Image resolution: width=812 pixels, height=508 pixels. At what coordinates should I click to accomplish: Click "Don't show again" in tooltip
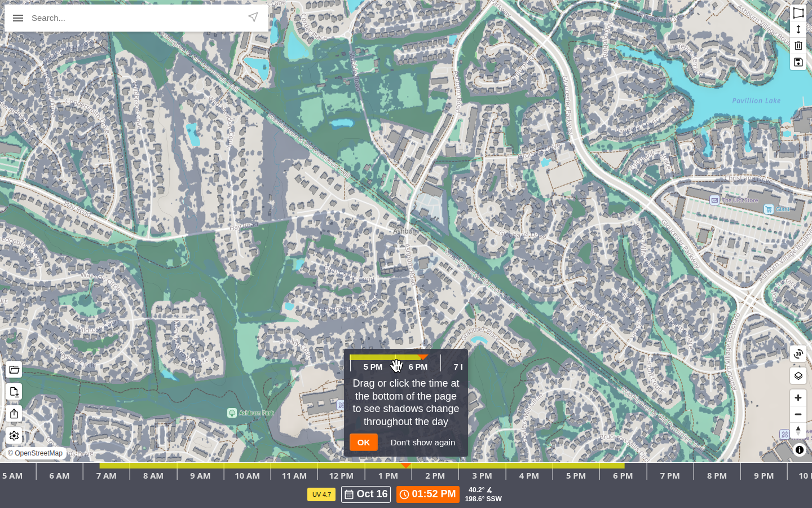point(423,443)
